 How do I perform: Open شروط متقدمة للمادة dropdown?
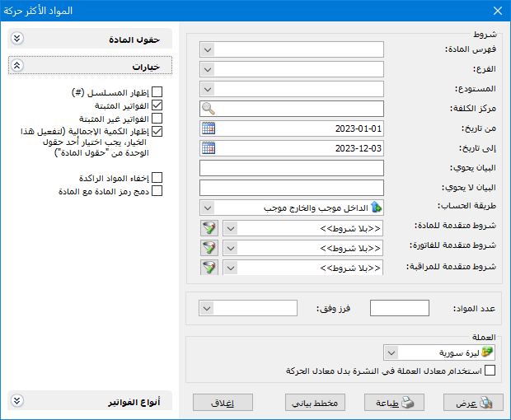[231, 229]
